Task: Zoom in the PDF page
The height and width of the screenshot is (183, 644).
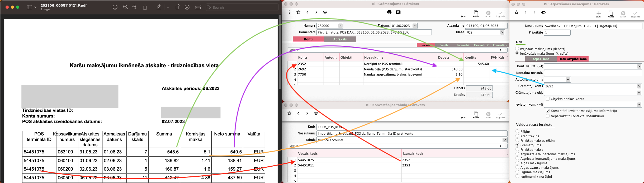Action: 135,7
